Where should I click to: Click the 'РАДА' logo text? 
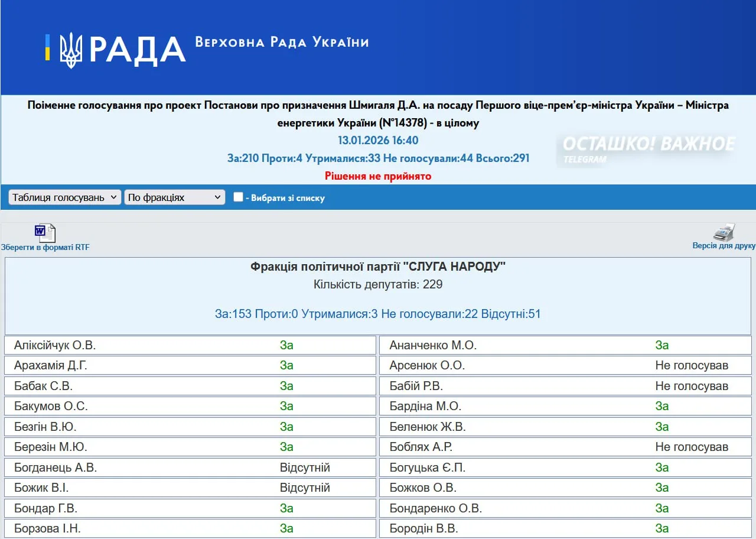pyautogui.click(x=138, y=50)
